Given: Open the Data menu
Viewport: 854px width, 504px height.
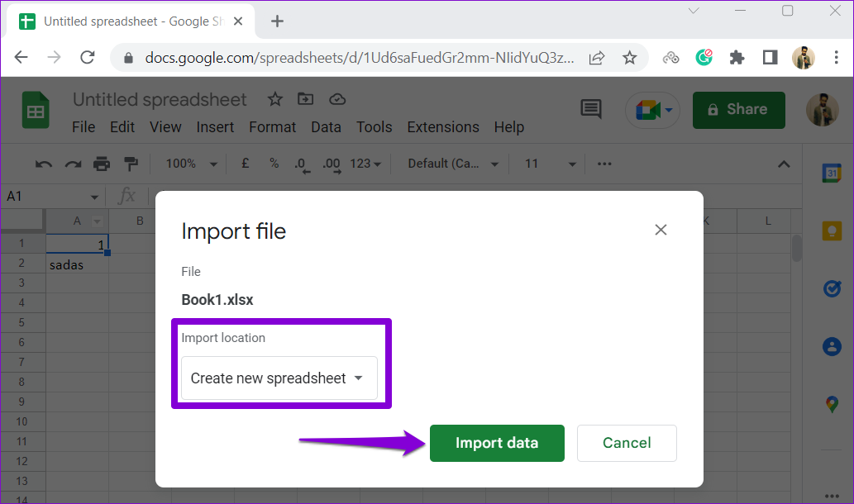Looking at the screenshot, I should point(326,127).
